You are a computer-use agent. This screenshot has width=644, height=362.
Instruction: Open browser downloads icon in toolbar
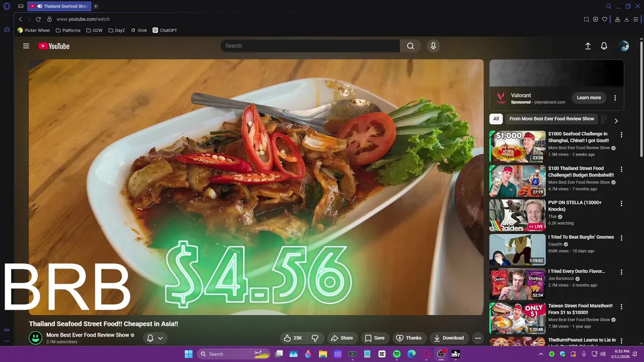coord(626,19)
